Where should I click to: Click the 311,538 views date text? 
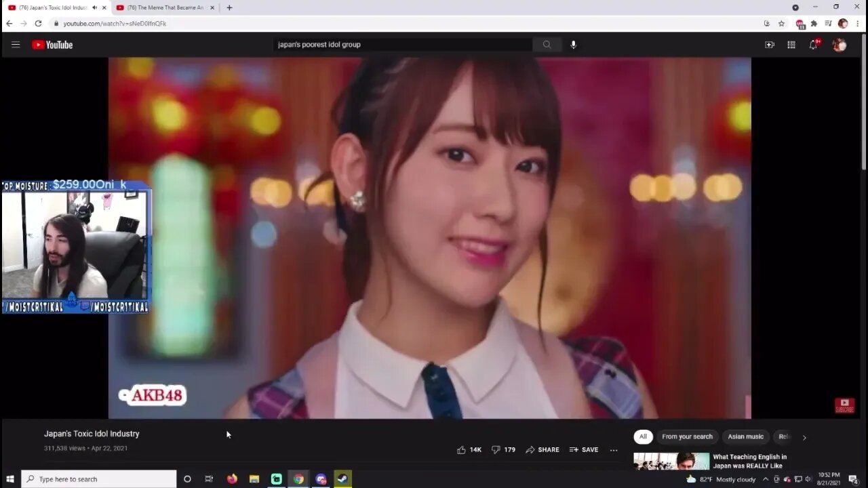coord(85,448)
